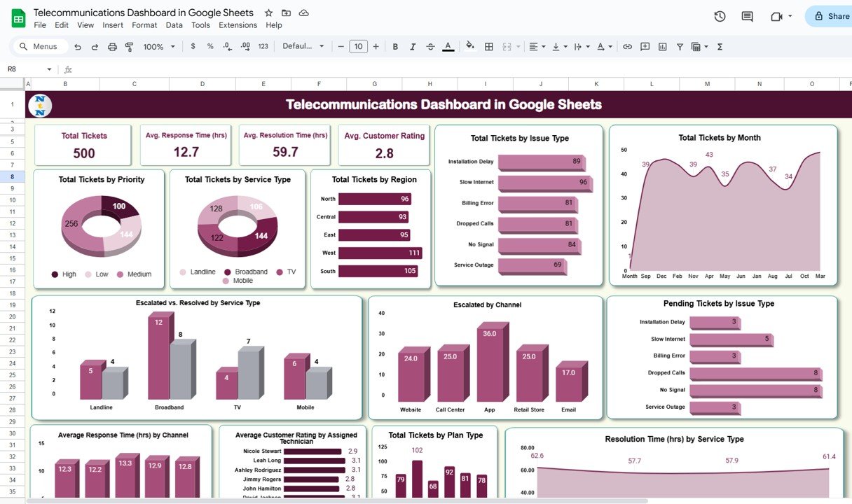
Task: Open the borders tool
Action: [489, 47]
